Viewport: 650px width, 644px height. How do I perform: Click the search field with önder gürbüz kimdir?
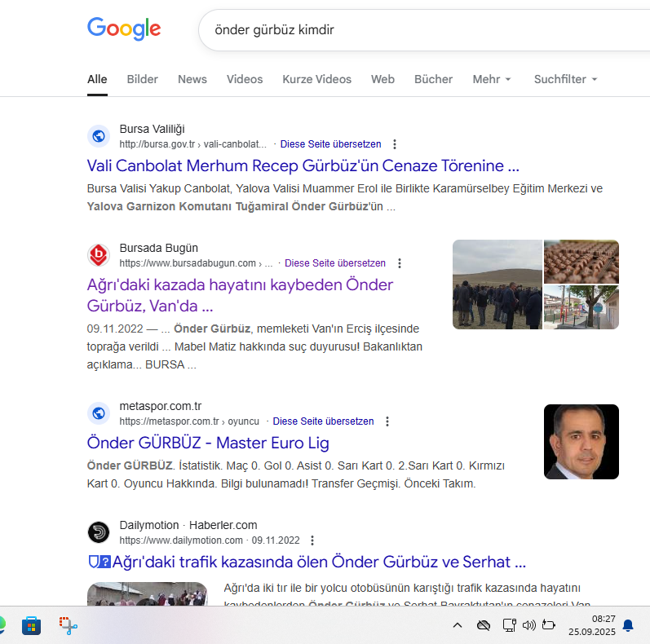[x=424, y=30]
